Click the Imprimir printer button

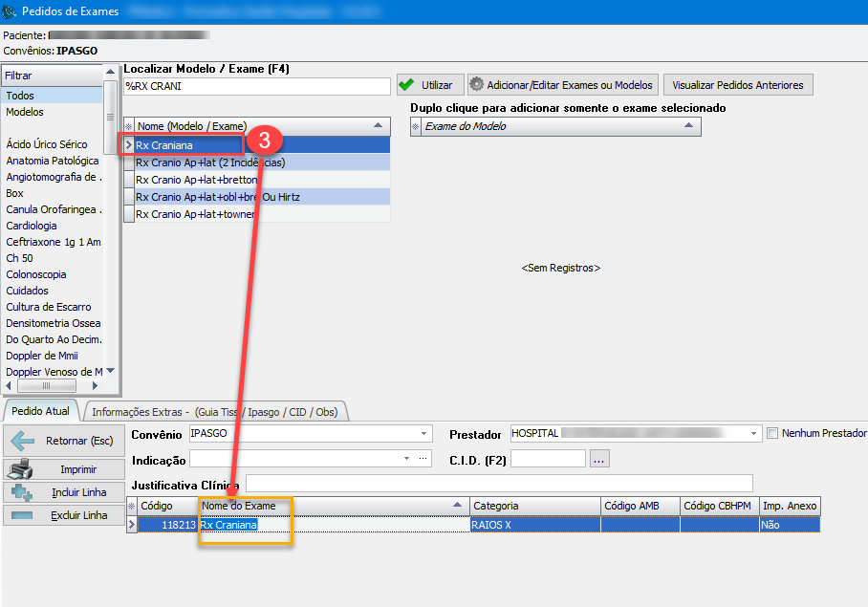coord(63,469)
